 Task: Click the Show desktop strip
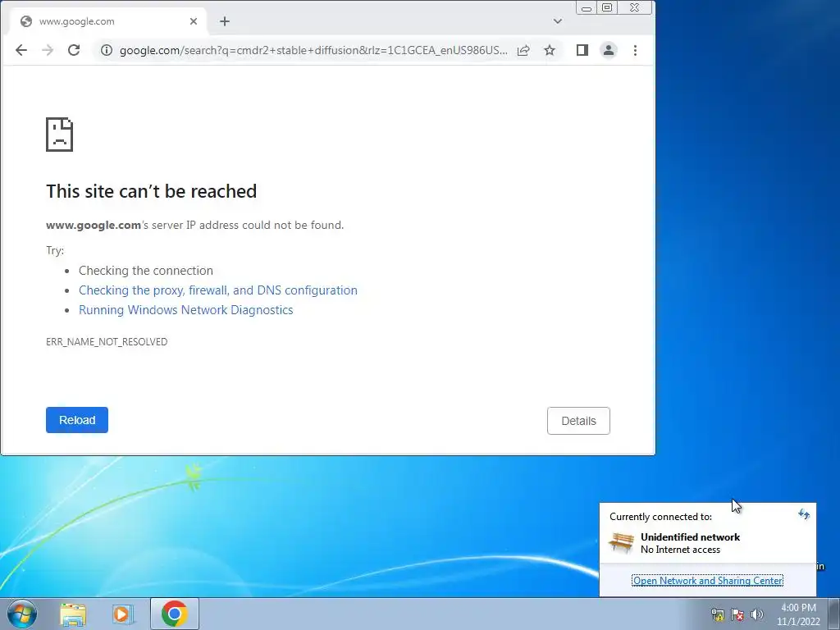coord(834,614)
